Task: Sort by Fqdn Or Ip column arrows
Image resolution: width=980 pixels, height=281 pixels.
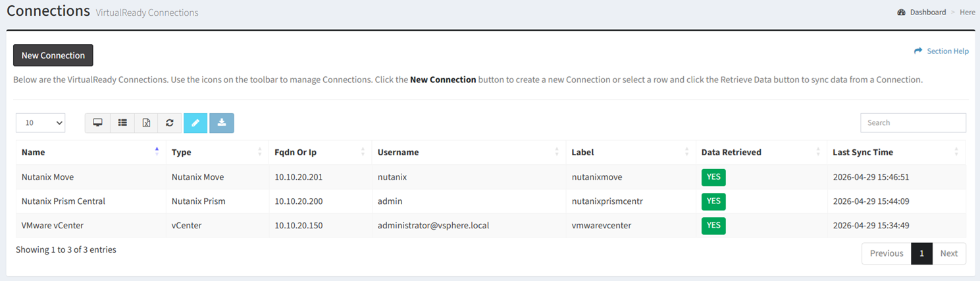Action: (363, 152)
